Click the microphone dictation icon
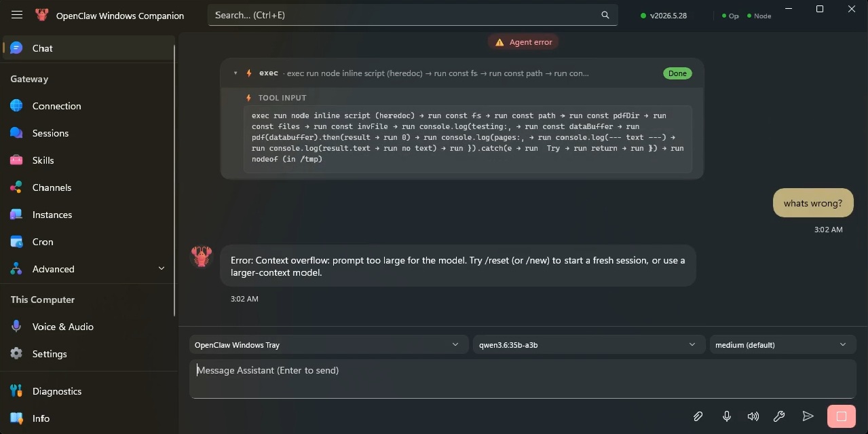Image resolution: width=868 pixels, height=434 pixels. point(727,416)
